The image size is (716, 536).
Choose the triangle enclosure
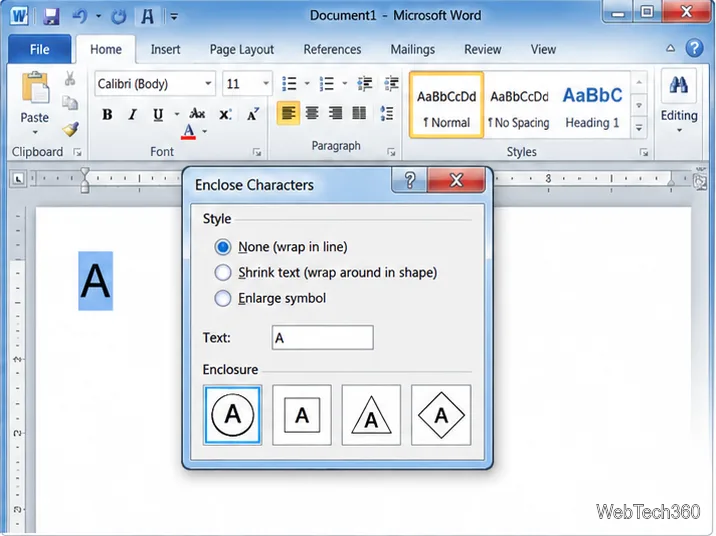pos(371,415)
